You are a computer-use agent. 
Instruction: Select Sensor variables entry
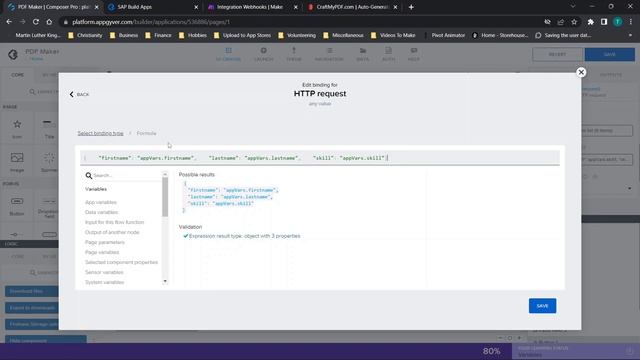(104, 272)
